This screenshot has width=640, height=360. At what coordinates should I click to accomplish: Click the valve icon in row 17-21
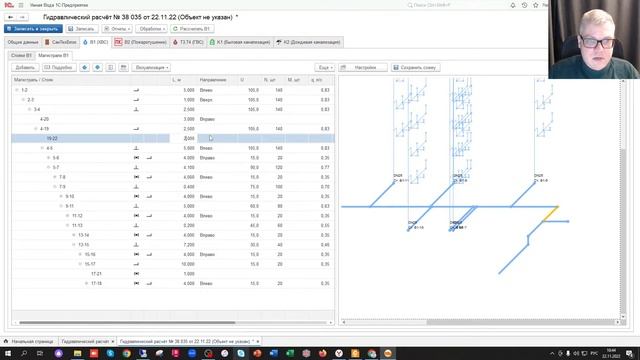click(x=136, y=273)
